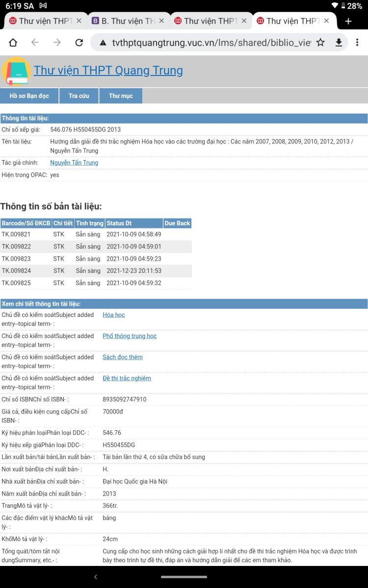
Task: Open the Đề thi trắc nghiệm subject link
Action: (x=127, y=378)
